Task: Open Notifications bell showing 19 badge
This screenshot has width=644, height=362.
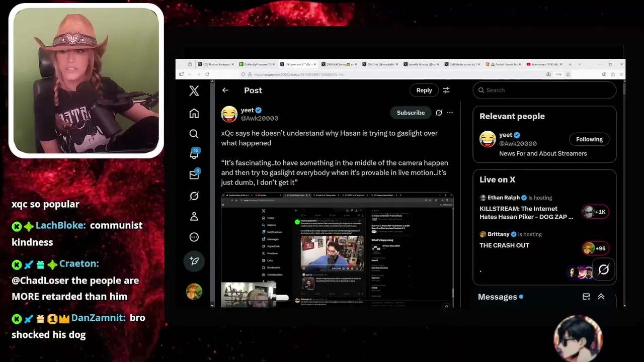Action: pos(194,154)
